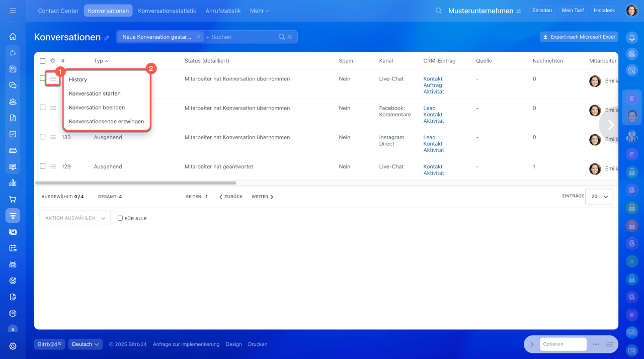This screenshot has width=644, height=359.
Task: Select the checkbox for the Facebook Kommentare row
Action: pyautogui.click(x=42, y=108)
